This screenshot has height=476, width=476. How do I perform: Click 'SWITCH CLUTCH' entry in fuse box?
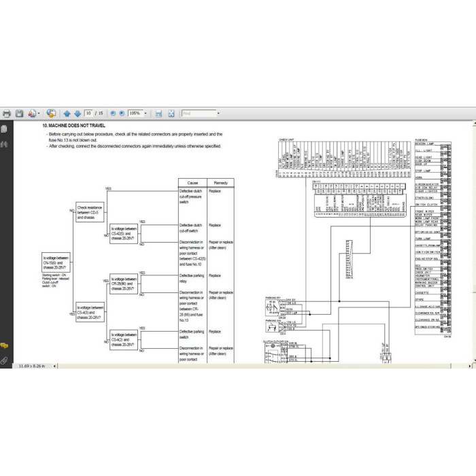tap(426, 205)
